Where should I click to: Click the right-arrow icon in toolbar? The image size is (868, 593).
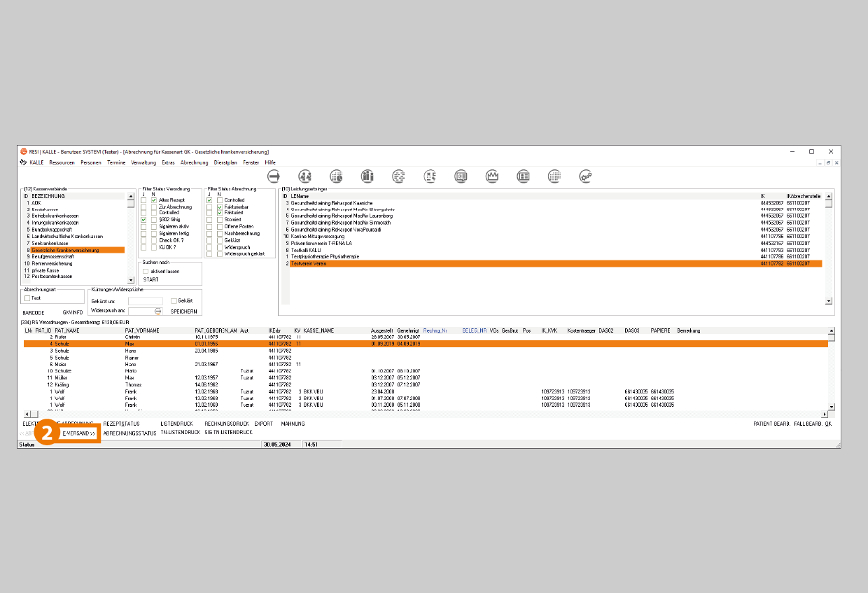[274, 176]
